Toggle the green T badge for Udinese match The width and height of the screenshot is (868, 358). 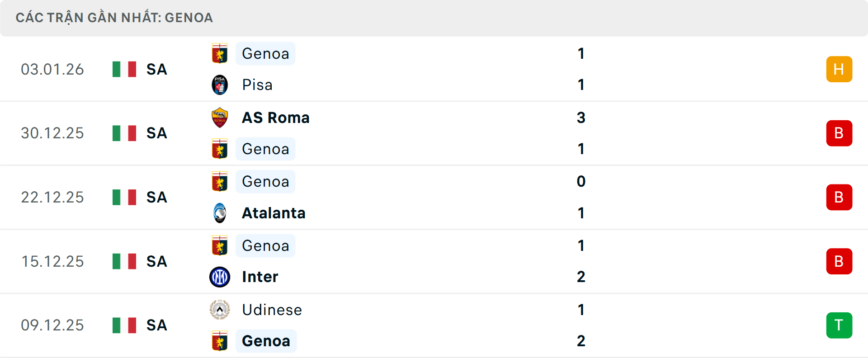(x=840, y=325)
